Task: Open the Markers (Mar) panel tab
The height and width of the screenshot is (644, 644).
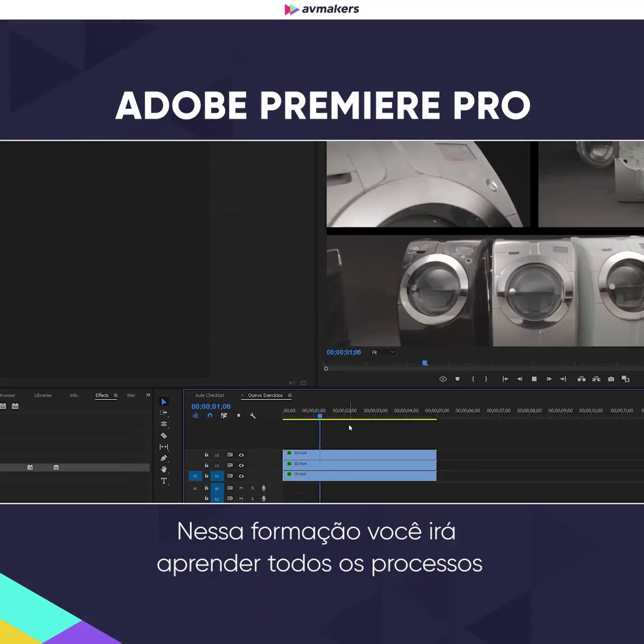Action: [131, 395]
